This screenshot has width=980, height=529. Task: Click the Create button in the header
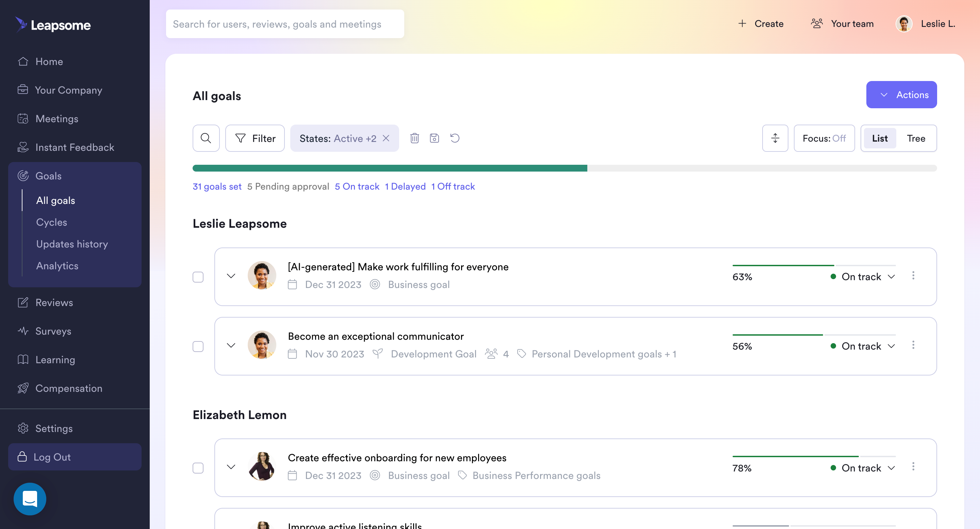click(761, 23)
